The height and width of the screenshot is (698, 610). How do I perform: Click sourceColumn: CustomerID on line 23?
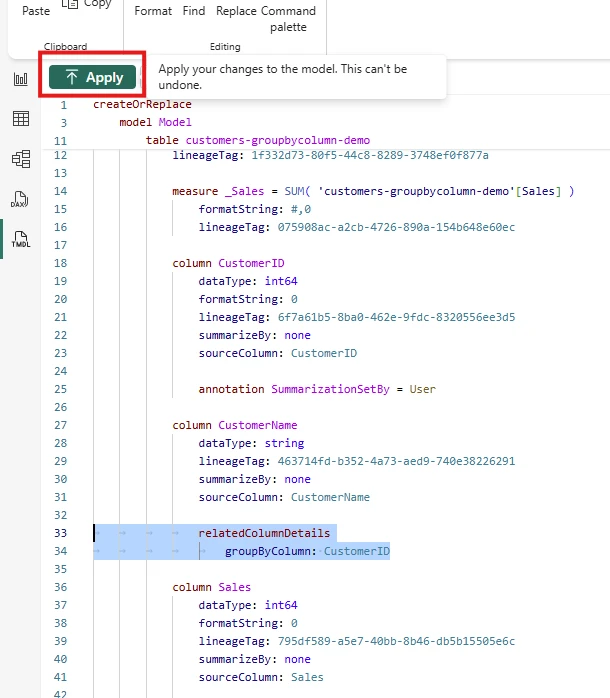(x=278, y=353)
